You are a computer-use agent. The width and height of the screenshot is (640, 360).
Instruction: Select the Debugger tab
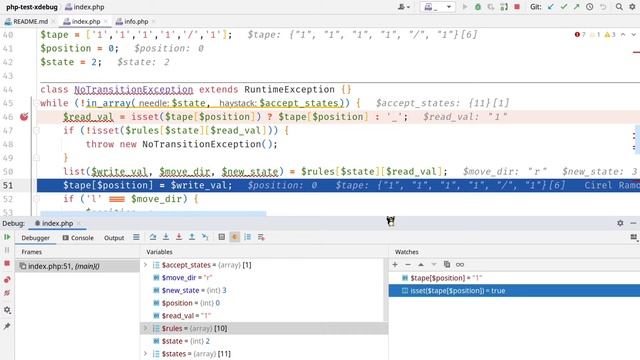pos(36,238)
